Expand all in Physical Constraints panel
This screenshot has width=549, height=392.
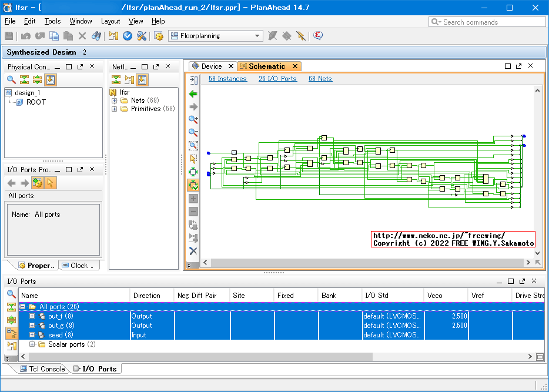[x=37, y=80]
